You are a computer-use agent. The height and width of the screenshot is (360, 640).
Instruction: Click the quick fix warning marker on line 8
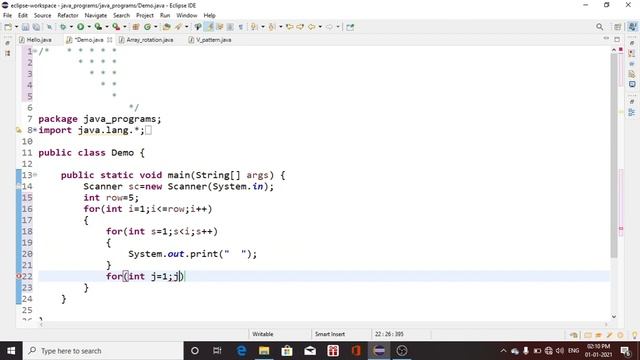tap(18, 130)
